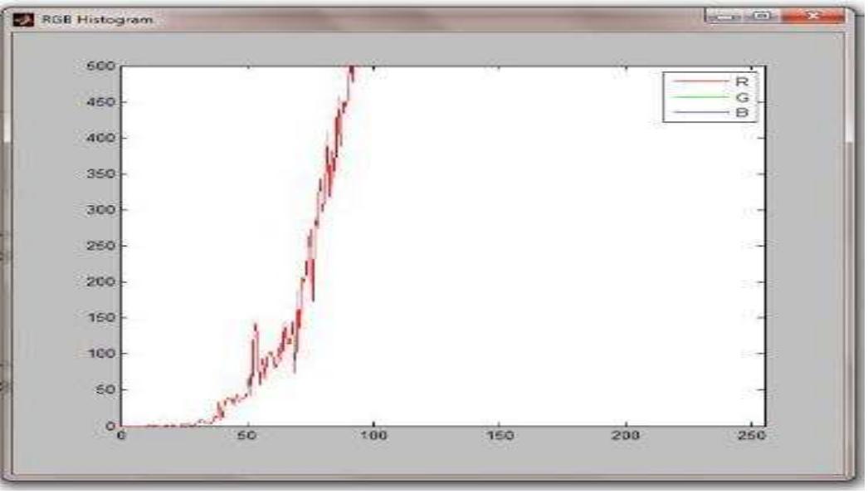This screenshot has width=868, height=494.
Task: Click the MATLAB figure icon in title bar
Action: [25, 19]
